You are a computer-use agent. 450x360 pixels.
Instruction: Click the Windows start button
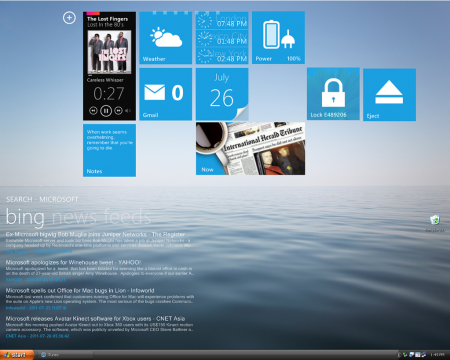coord(17,355)
